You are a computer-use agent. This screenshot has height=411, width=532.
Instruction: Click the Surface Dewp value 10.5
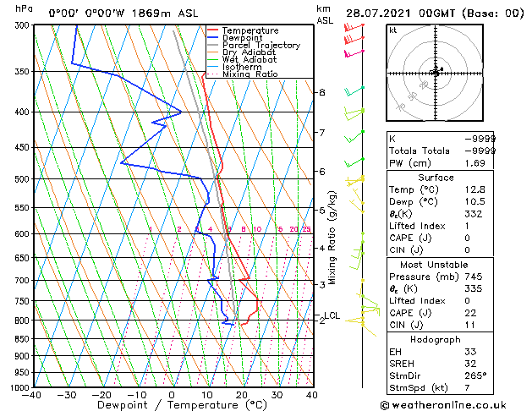click(475, 202)
